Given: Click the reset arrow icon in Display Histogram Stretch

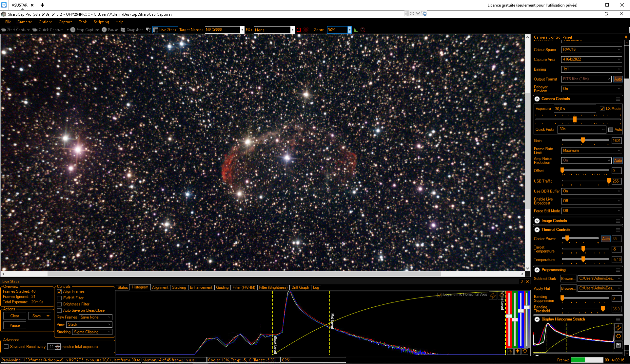Looking at the screenshot, I should click(618, 336).
